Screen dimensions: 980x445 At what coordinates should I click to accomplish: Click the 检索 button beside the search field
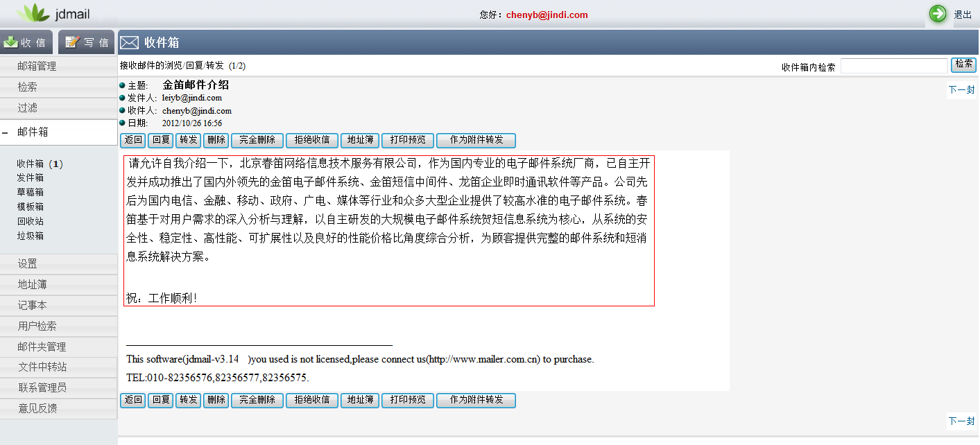point(964,65)
